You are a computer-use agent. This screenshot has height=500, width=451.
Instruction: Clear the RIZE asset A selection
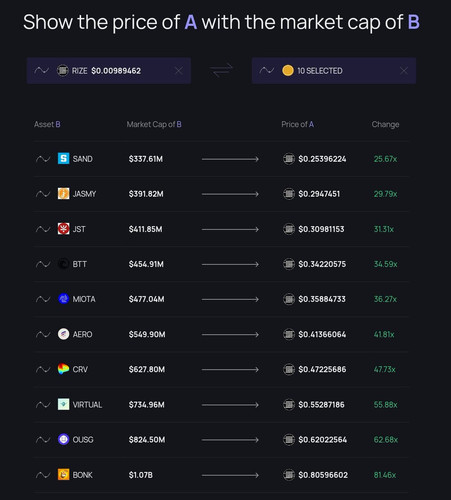coord(179,71)
